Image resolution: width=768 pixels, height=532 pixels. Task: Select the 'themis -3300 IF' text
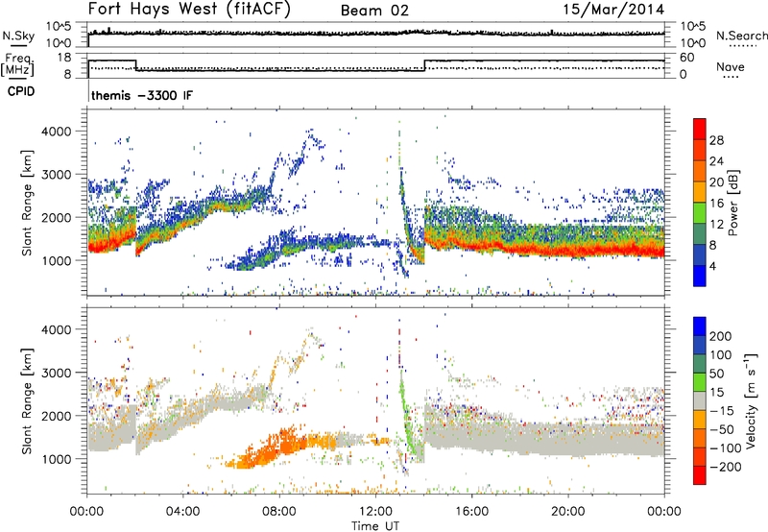142,95
